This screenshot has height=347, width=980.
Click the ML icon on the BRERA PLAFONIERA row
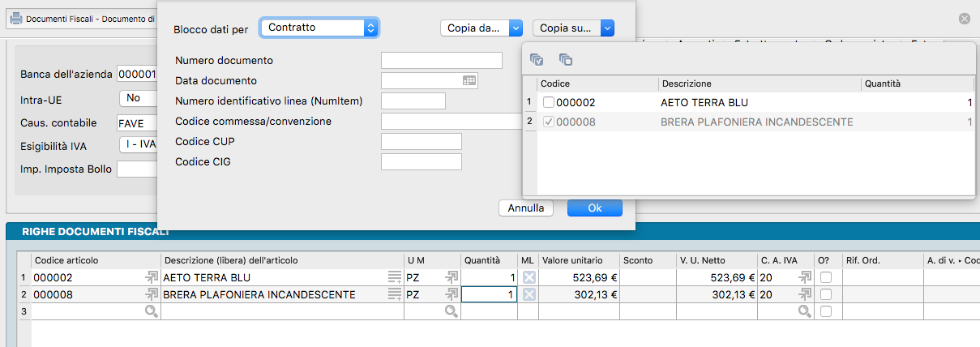pyautogui.click(x=529, y=295)
